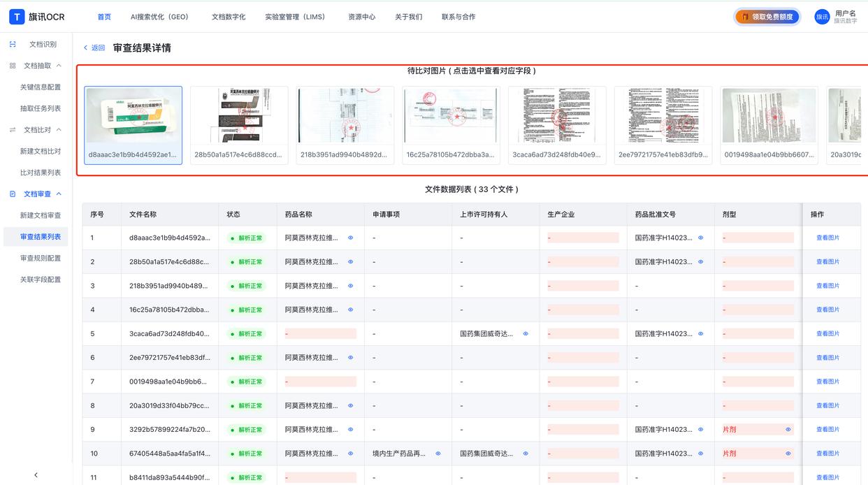View 药品批准文号 eye icon in row 1
The height and width of the screenshot is (485, 868).
(700, 238)
